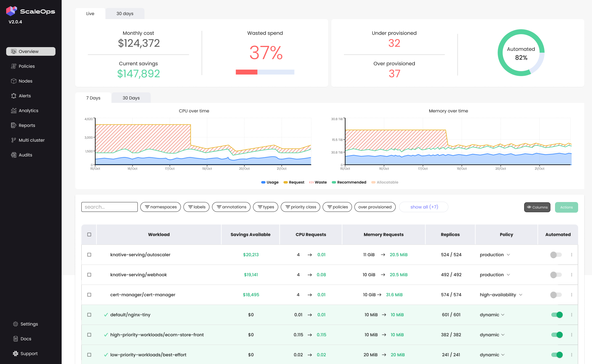Open the dynamic policy dropdown for low-priority-workloads/best-effort
The width and height of the screenshot is (592, 364).
[x=492, y=355]
